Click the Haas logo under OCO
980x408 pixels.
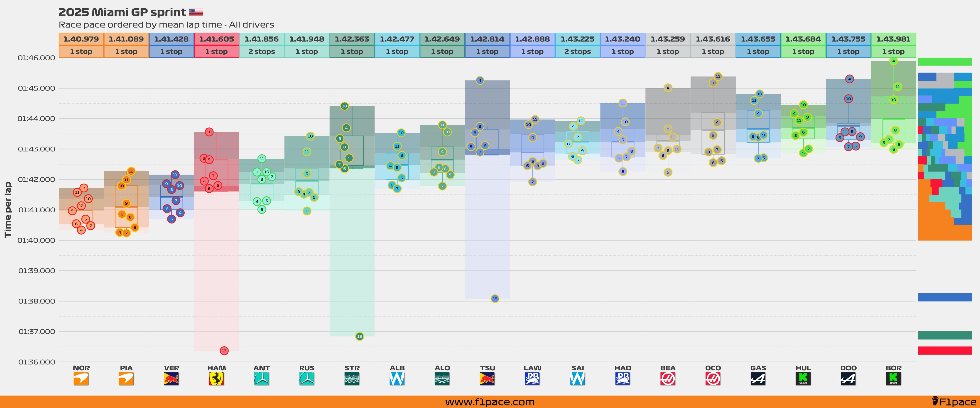(x=713, y=379)
